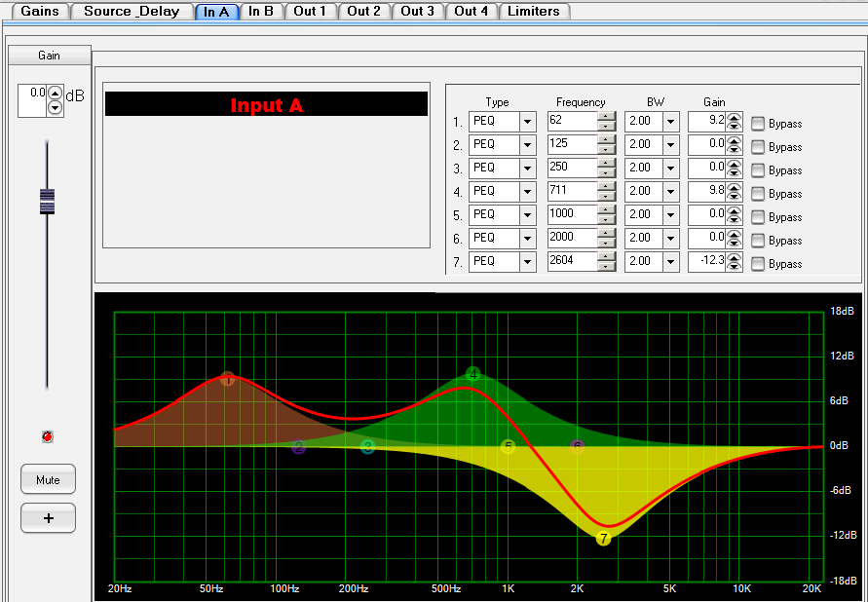Switch to the In B tab
Image resolution: width=868 pixels, height=602 pixels.
tap(261, 12)
